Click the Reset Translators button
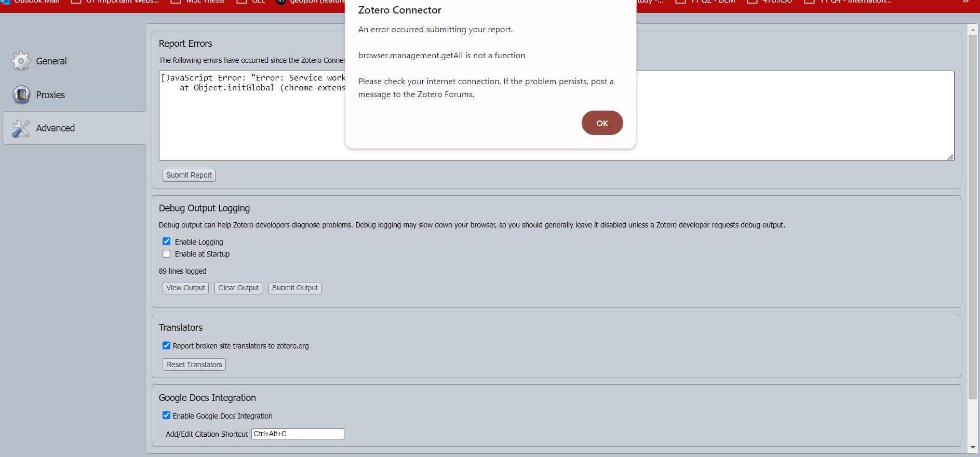The height and width of the screenshot is (457, 980). (194, 365)
